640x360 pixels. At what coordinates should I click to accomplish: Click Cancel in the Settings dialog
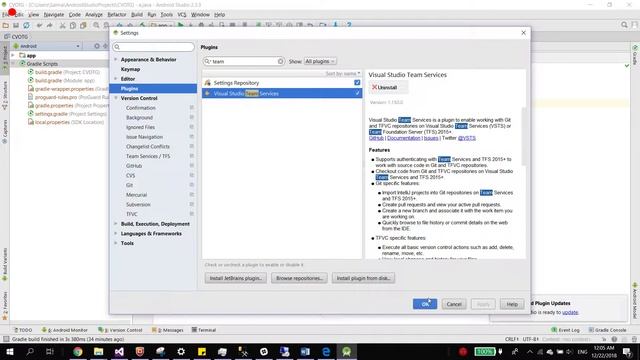click(454, 304)
